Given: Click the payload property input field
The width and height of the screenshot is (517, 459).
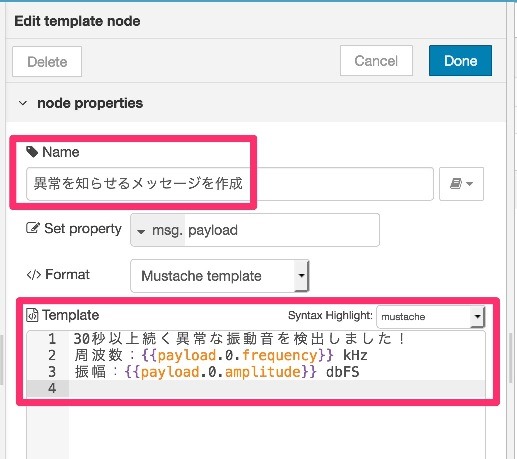Looking at the screenshot, I should 282,230.
